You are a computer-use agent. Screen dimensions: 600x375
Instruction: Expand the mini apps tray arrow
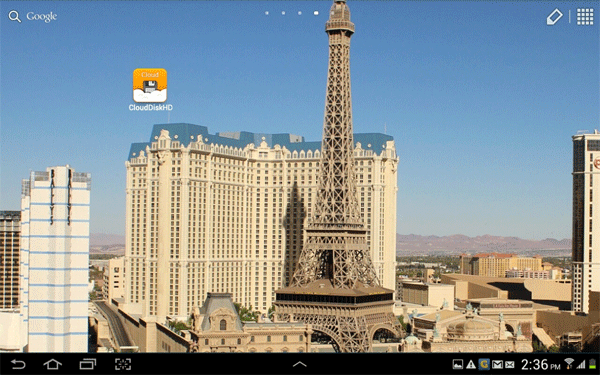pyautogui.click(x=300, y=364)
